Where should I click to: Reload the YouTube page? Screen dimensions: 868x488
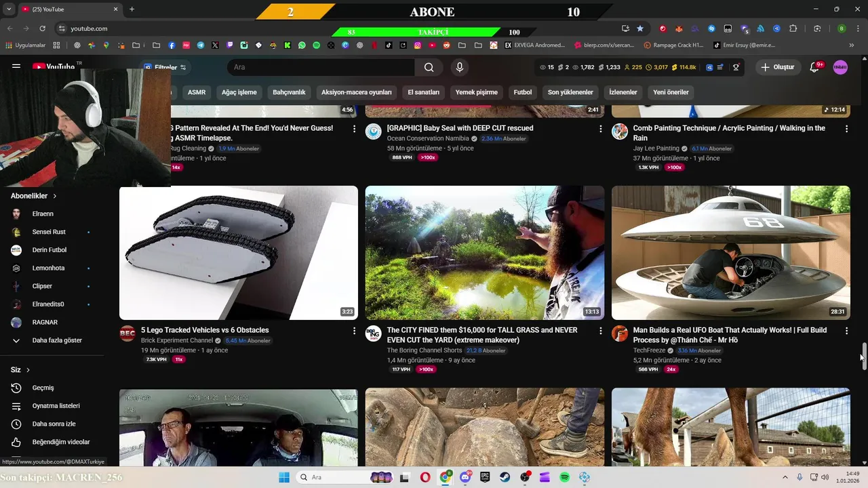42,28
